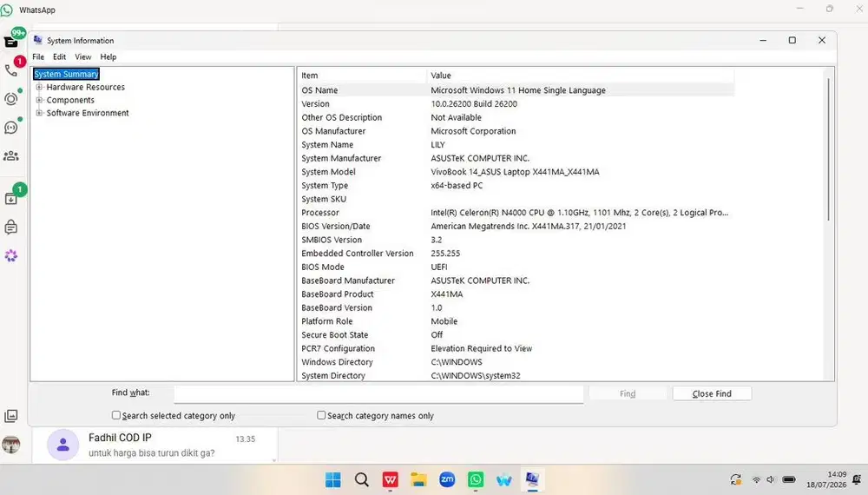868x495 pixels.
Task: Click the Item column header
Action: click(363, 76)
